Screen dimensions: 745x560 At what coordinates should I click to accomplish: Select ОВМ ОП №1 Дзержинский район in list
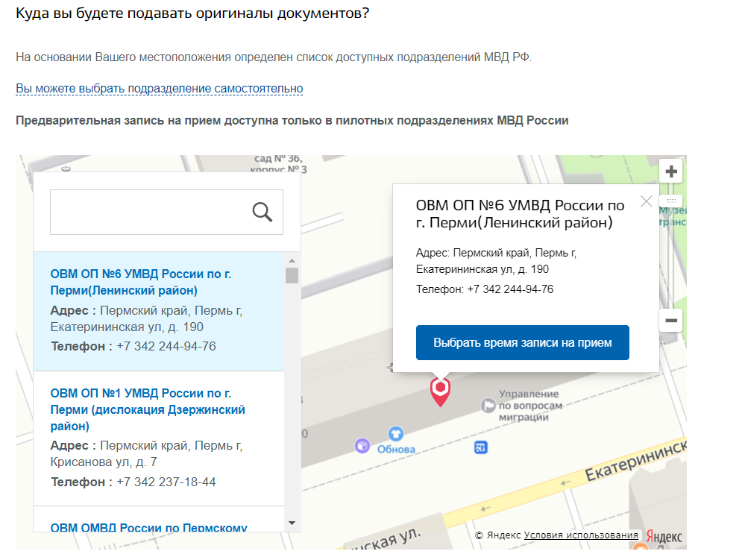pyautogui.click(x=148, y=409)
